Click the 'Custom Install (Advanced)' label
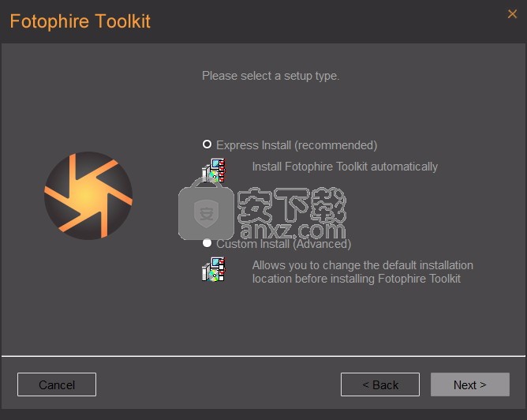The image size is (527, 420). (x=284, y=244)
